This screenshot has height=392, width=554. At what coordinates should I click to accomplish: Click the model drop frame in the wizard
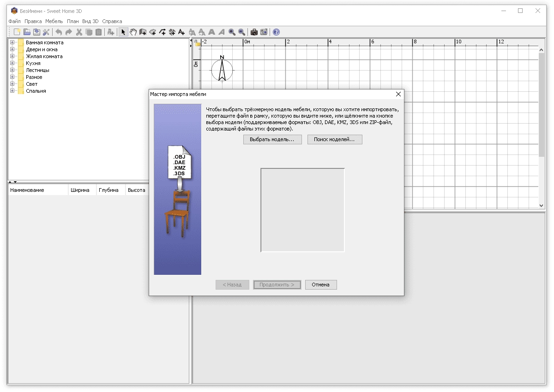pos(302,210)
